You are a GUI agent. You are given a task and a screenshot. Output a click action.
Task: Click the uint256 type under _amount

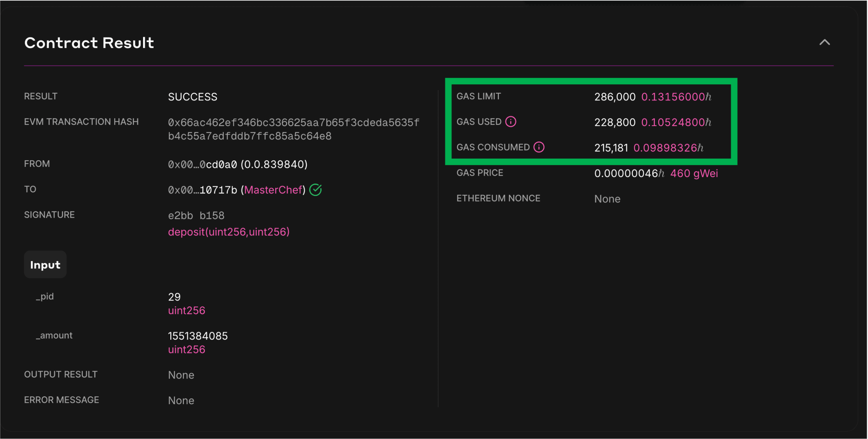[x=186, y=349]
